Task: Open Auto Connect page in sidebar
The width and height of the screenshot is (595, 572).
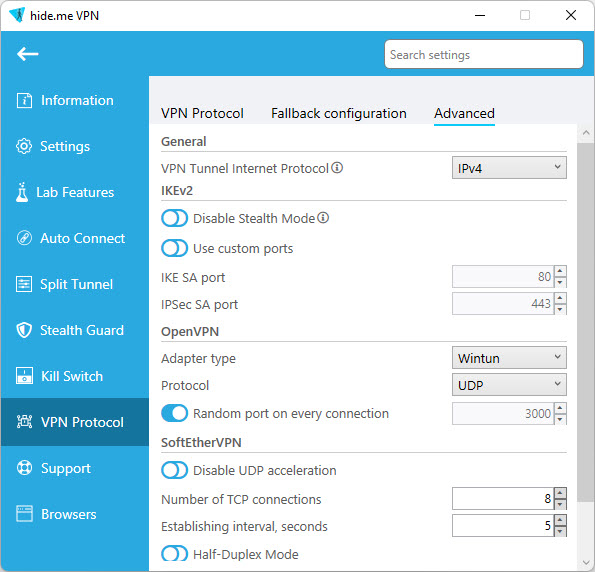Action: tap(75, 238)
